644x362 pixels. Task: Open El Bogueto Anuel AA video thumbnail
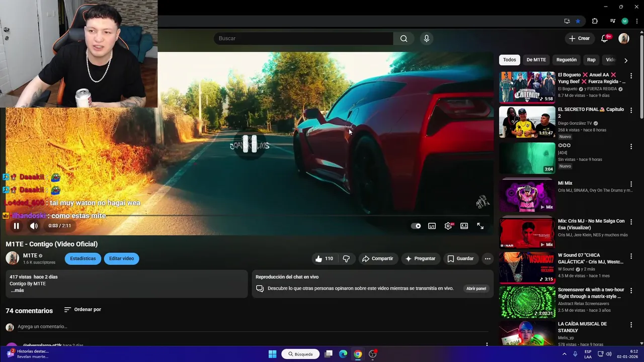tap(527, 87)
